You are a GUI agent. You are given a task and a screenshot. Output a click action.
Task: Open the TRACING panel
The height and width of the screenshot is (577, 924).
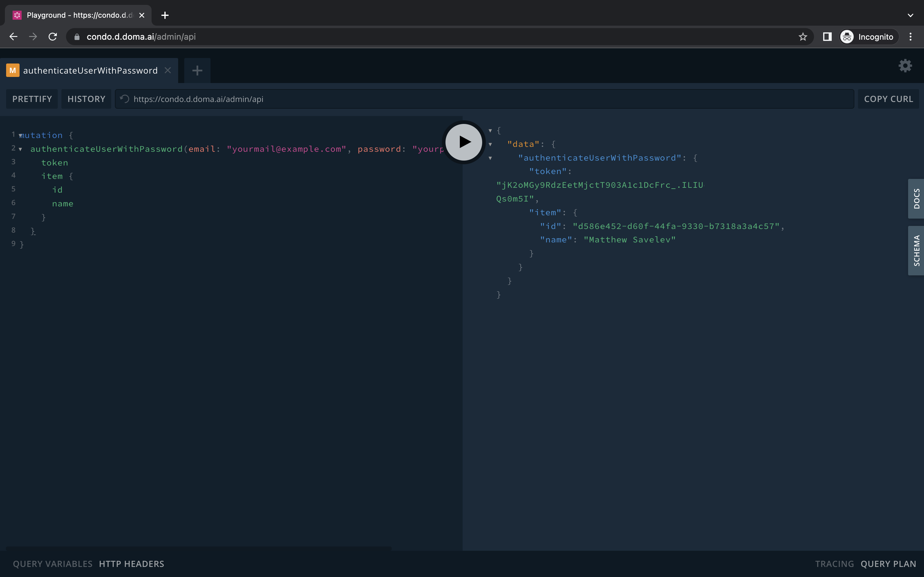click(834, 564)
